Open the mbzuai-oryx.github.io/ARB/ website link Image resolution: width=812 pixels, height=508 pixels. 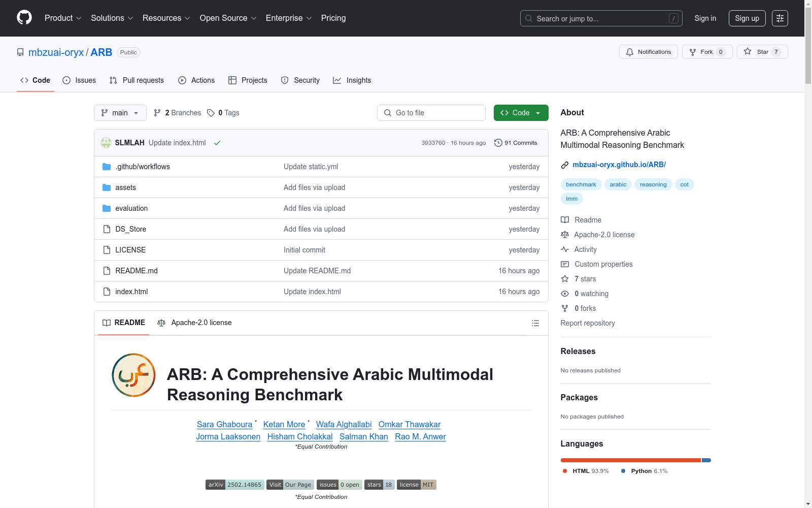coord(619,165)
